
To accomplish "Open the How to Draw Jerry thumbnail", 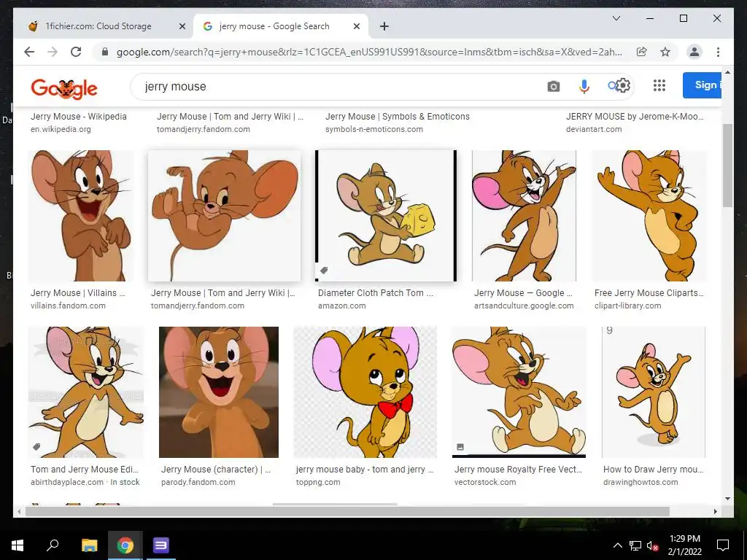I will (x=653, y=392).
